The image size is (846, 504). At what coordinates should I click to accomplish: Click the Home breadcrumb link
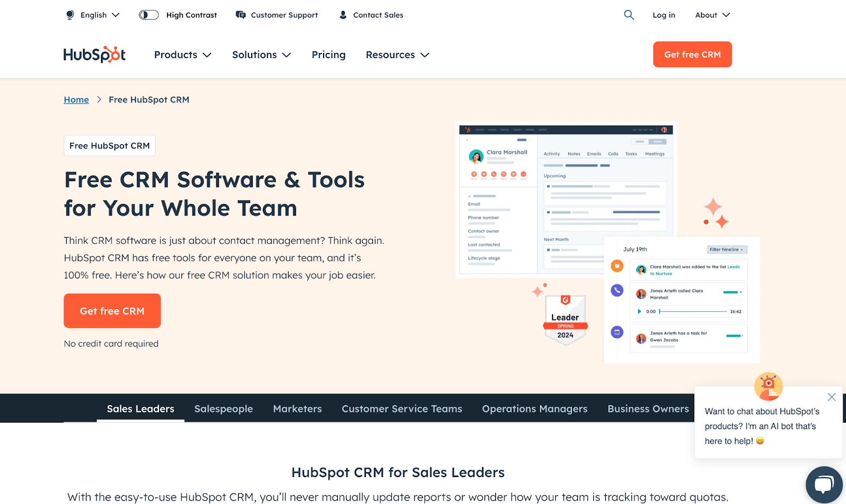click(76, 99)
